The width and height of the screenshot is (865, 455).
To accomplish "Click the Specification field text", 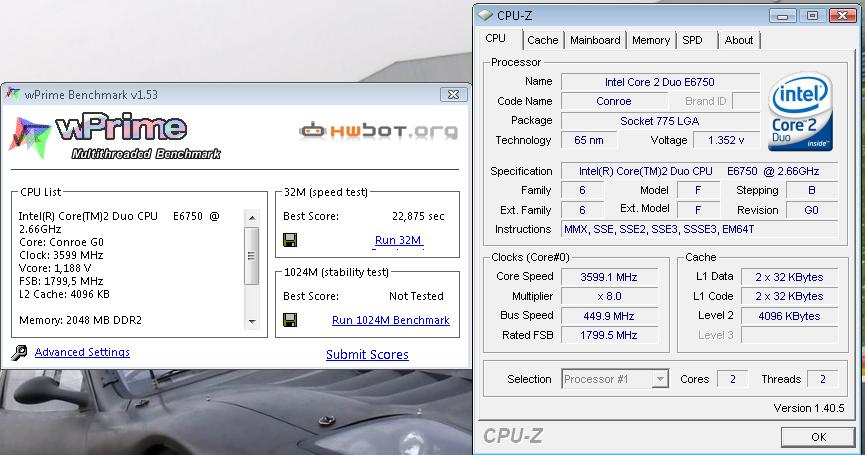I will click(700, 171).
